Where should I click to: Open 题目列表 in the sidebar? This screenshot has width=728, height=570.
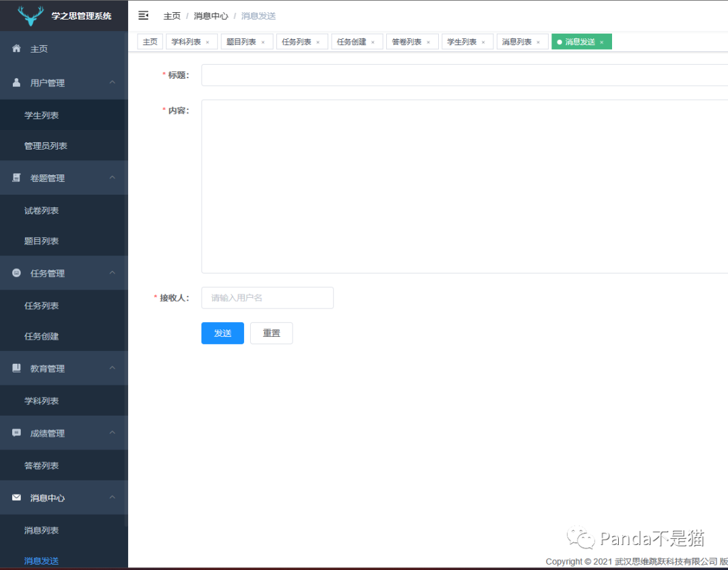(x=64, y=241)
